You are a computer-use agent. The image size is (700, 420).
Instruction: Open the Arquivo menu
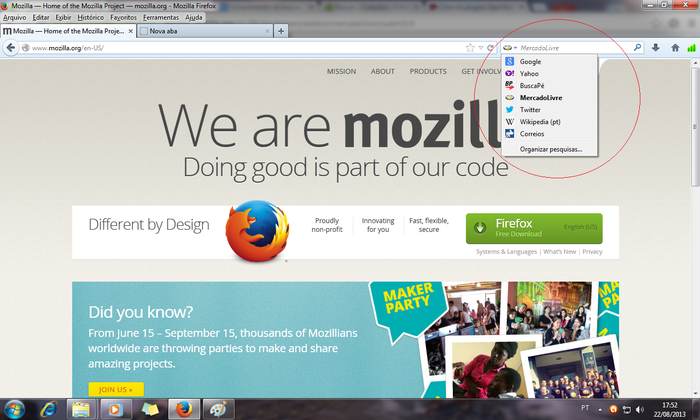pyautogui.click(x=15, y=17)
